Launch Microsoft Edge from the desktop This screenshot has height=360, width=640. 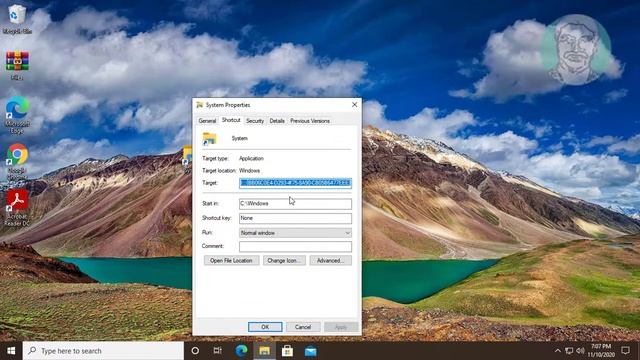(17, 115)
